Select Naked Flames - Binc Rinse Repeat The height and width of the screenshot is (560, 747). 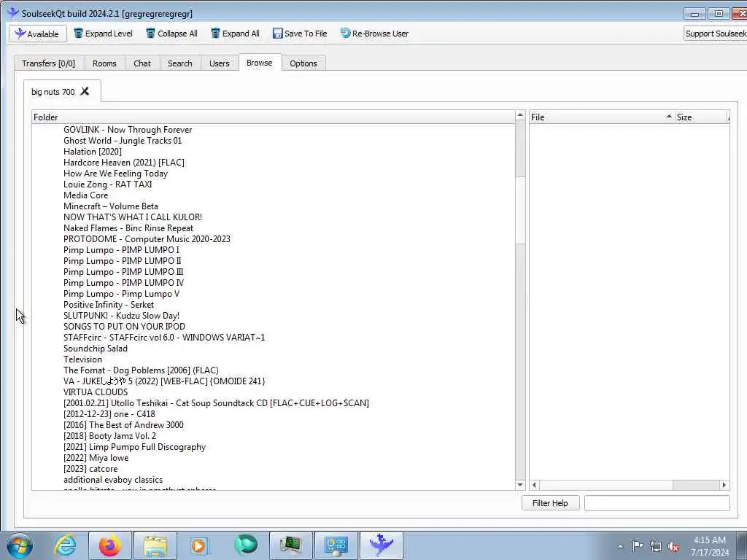pyautogui.click(x=128, y=228)
